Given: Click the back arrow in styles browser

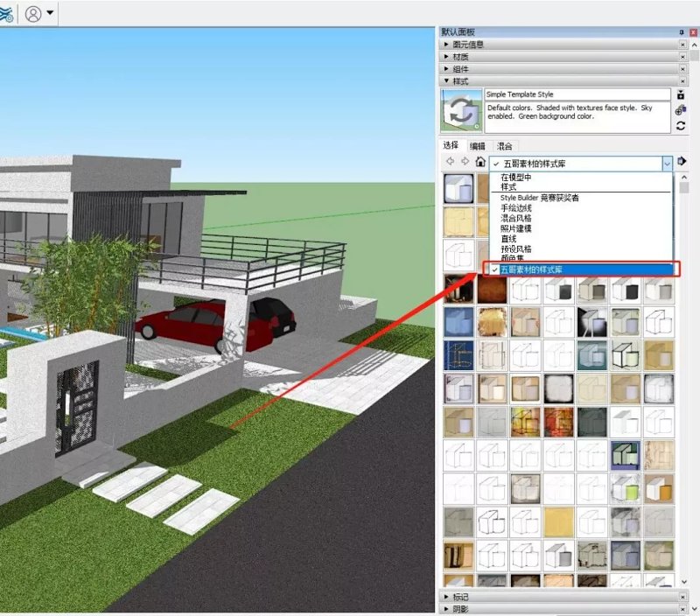Looking at the screenshot, I should point(450,161).
